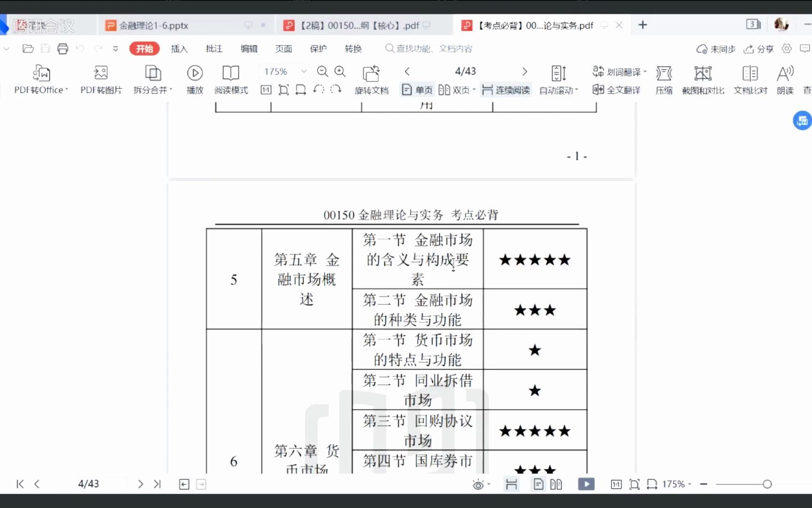Open the 批注 menu tab

214,48
